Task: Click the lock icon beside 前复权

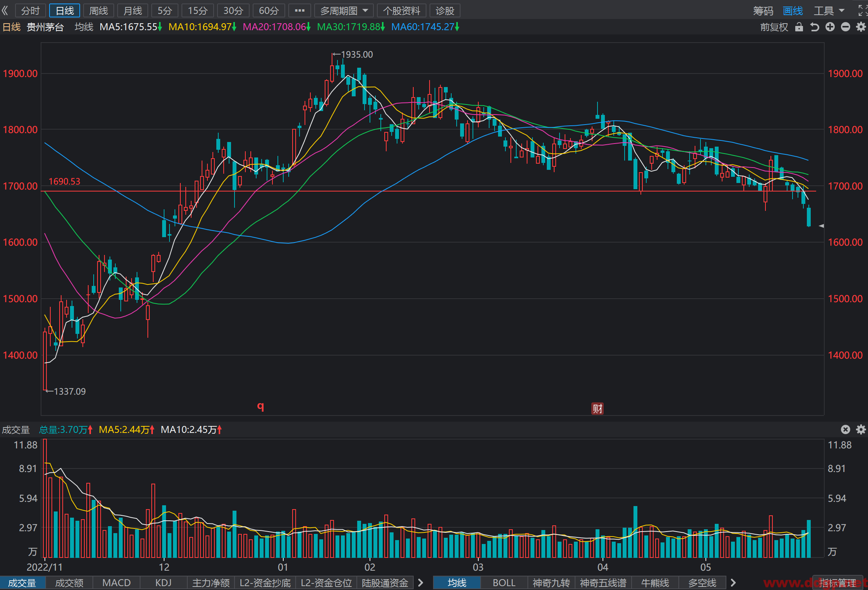Action: coord(799,27)
